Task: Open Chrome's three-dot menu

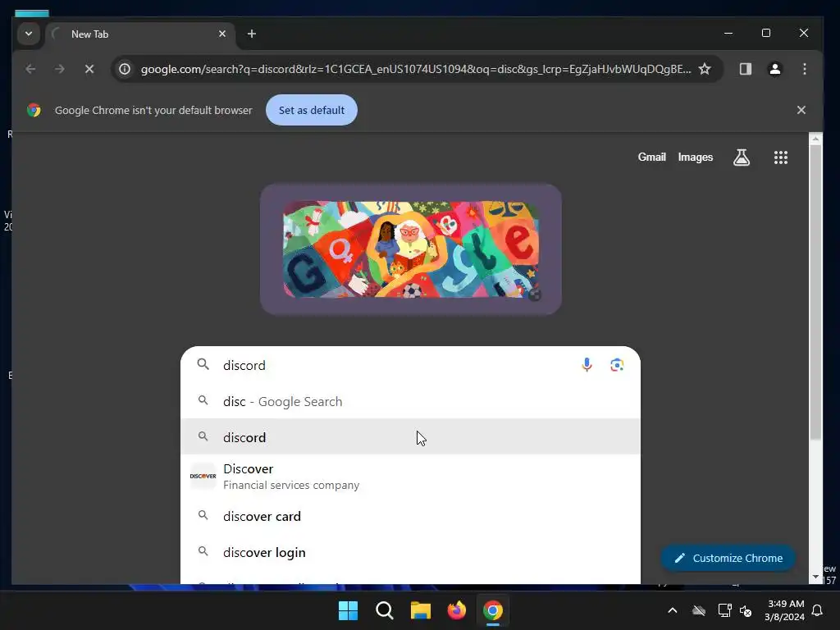Action: coord(804,69)
